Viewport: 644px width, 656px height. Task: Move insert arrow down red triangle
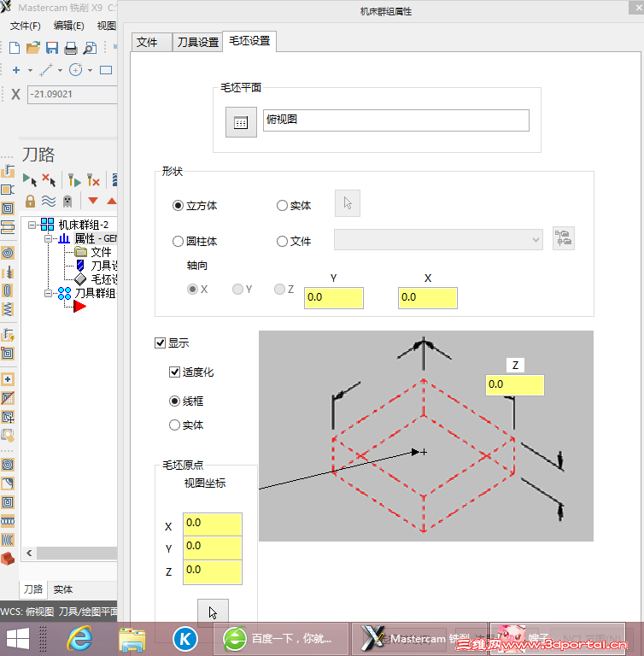click(93, 201)
